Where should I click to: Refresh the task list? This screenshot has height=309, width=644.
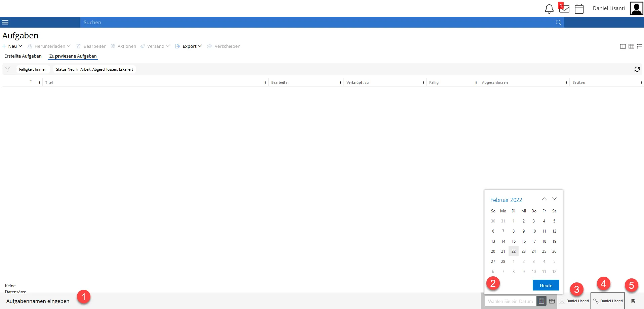point(637,69)
